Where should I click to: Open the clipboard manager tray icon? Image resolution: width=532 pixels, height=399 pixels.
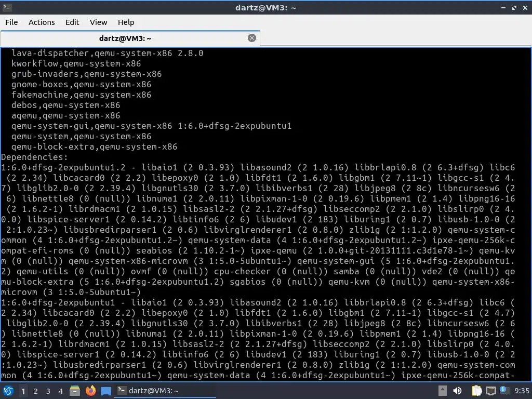[476, 391]
